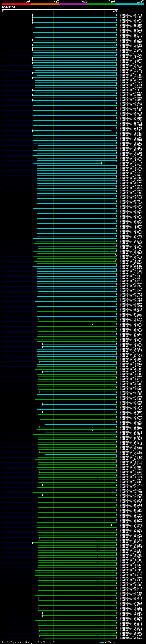The height and width of the screenshot is (644, 146).
Task: Click the white query sequence bar
Action: (60, 9)
